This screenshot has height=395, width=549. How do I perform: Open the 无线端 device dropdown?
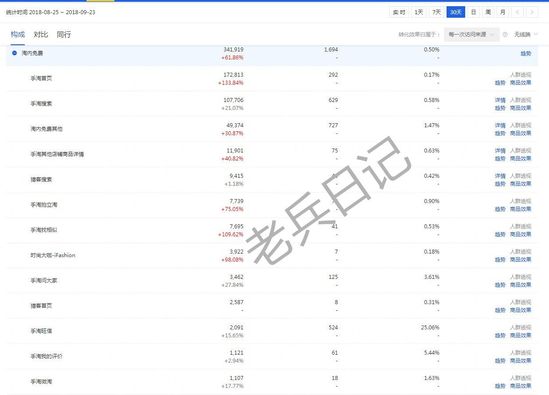coord(525,34)
